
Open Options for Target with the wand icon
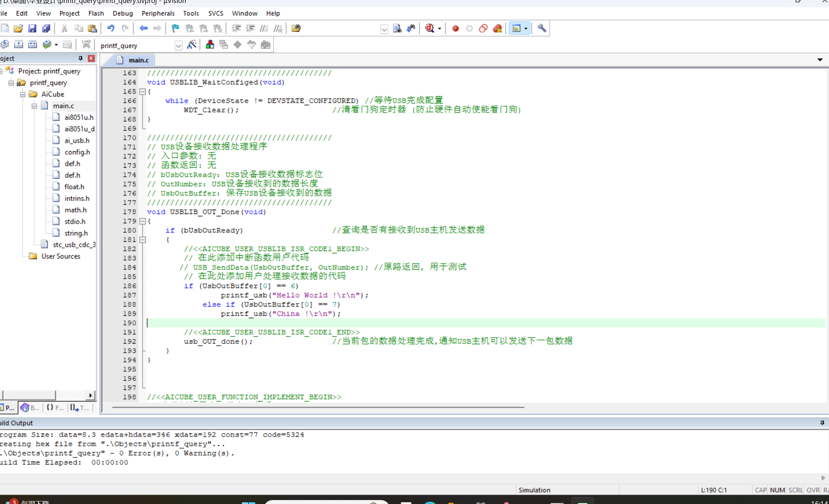tap(192, 44)
